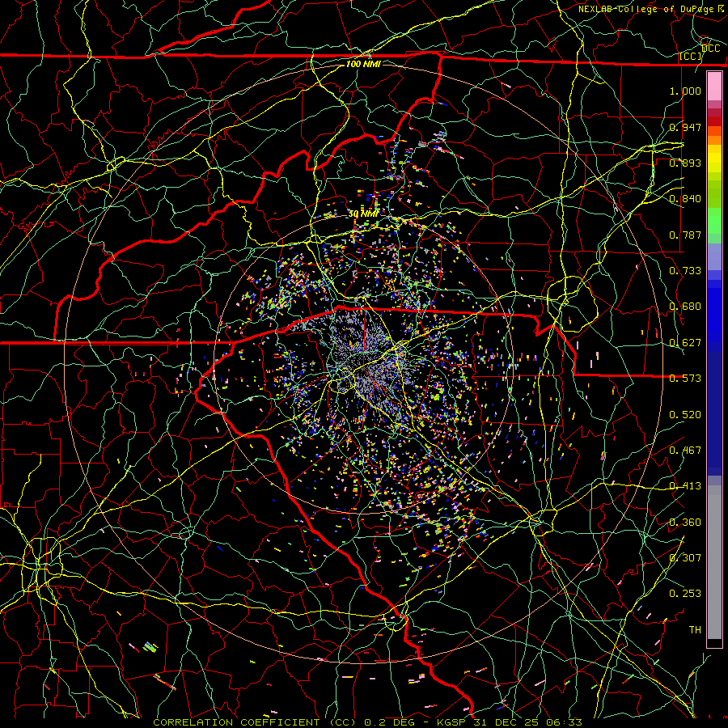The width and height of the screenshot is (728, 728).
Task: Pick the light pink band of the color bar
Action: (x=714, y=87)
